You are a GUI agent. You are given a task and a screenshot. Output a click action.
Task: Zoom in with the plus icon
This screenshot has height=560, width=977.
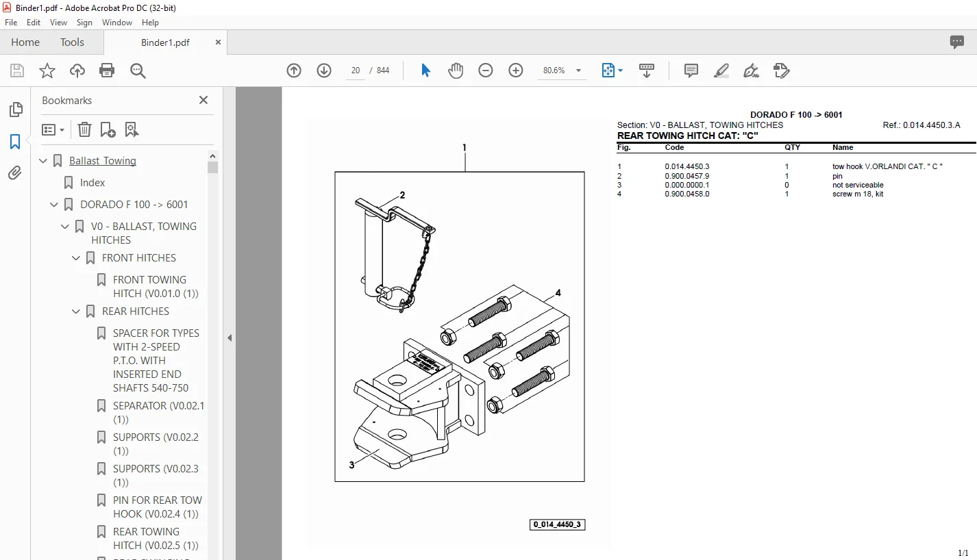(516, 71)
